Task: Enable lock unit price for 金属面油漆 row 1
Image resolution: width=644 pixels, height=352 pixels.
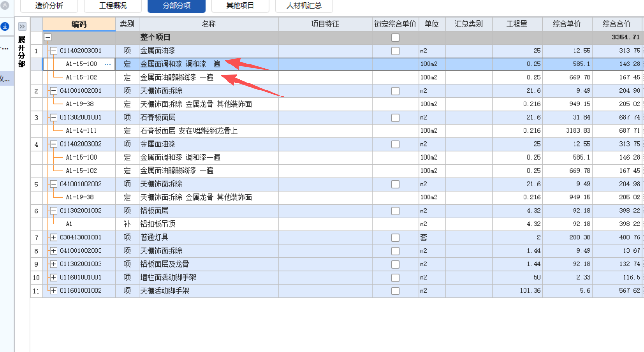Action: [x=395, y=51]
